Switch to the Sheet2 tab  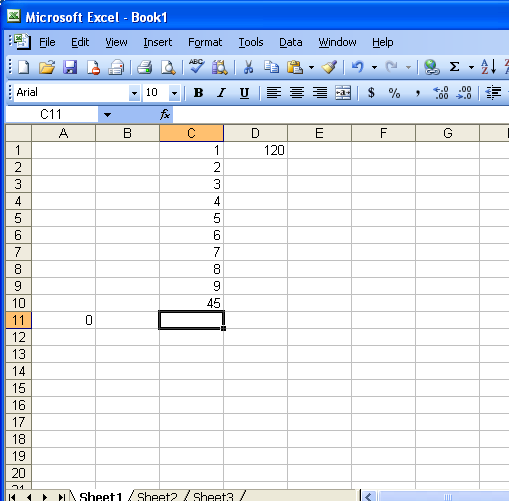click(x=157, y=496)
